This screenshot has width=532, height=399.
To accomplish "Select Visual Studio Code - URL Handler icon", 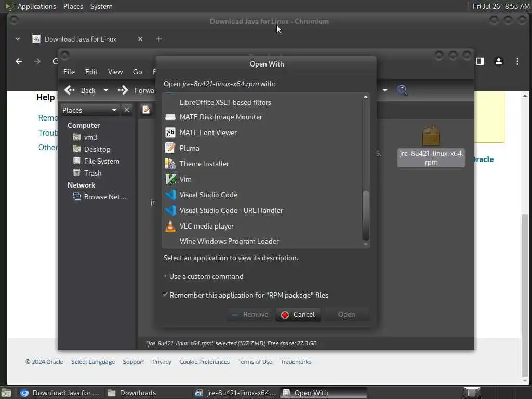I will (170, 210).
